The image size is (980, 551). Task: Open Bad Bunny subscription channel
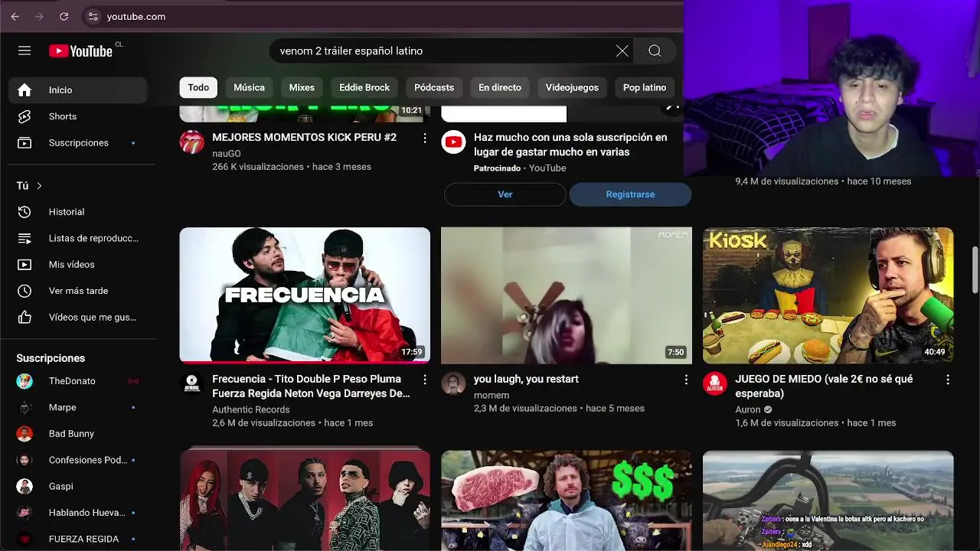[77, 433]
